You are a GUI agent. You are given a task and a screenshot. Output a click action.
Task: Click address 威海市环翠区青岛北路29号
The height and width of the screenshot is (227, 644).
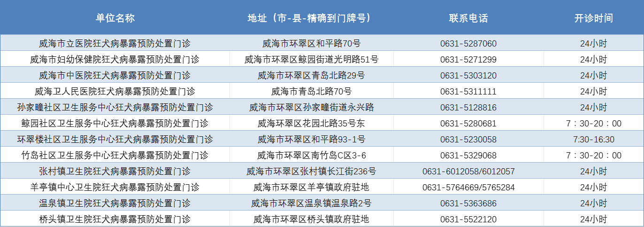pos(311,76)
